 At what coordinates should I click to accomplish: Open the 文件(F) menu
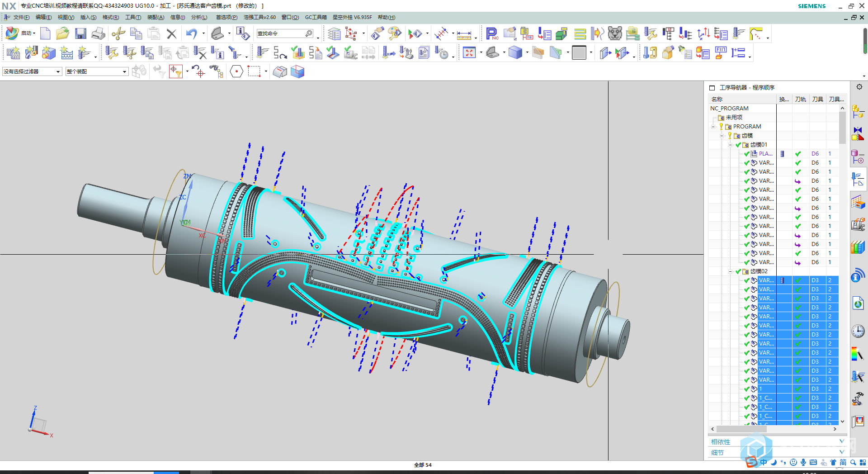[21, 17]
